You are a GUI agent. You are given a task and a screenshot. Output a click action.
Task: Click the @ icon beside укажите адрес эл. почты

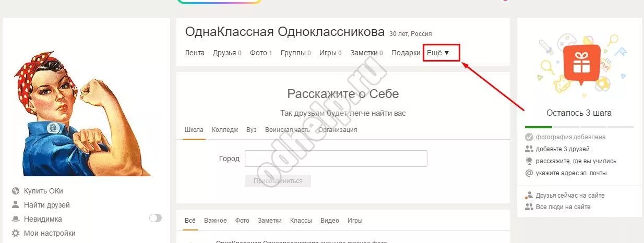pyautogui.click(x=529, y=173)
